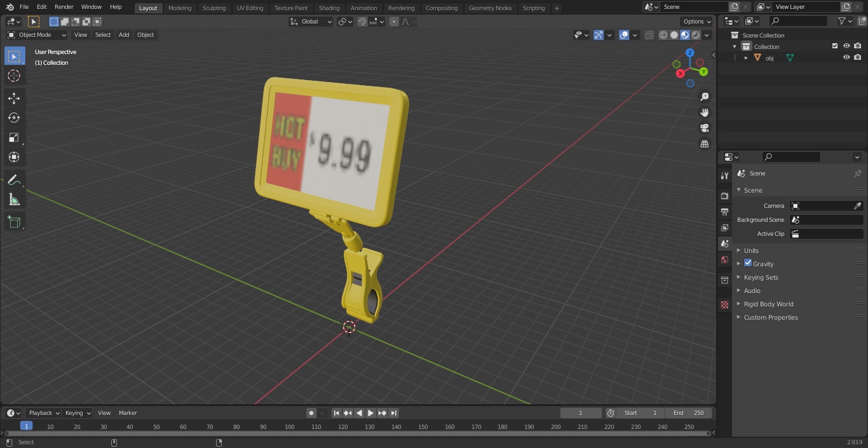Click the outliner search field
The height and width of the screenshot is (448, 868).
pos(799,21)
